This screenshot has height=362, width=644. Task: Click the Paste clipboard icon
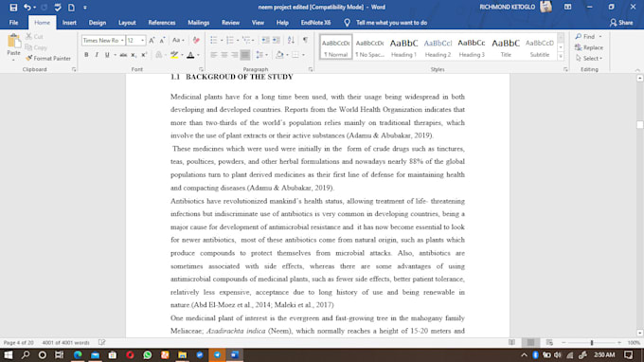coord(13,41)
